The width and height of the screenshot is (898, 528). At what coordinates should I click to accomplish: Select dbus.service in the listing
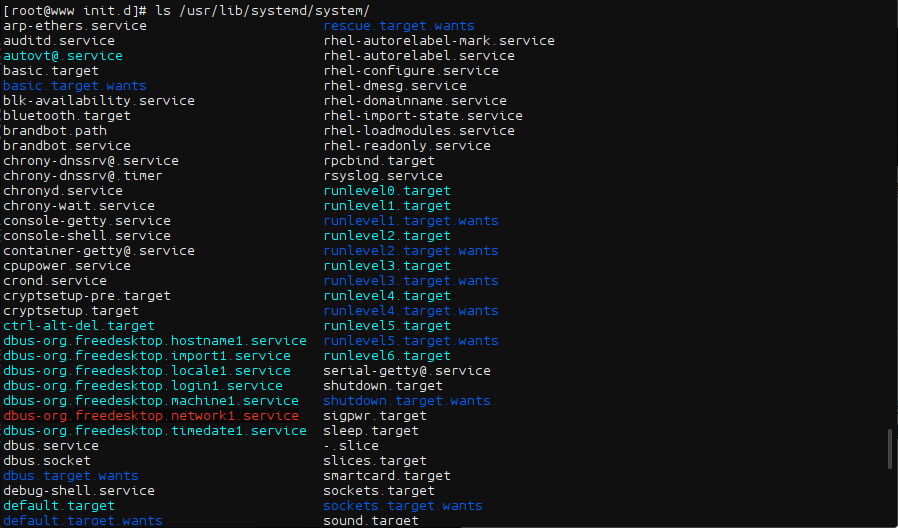click(51, 445)
